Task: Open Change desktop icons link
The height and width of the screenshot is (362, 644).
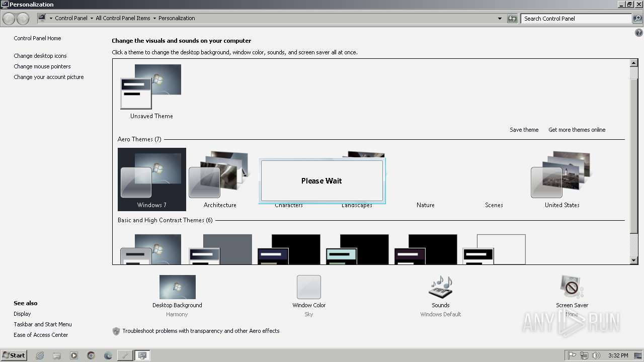Action: (x=40, y=56)
